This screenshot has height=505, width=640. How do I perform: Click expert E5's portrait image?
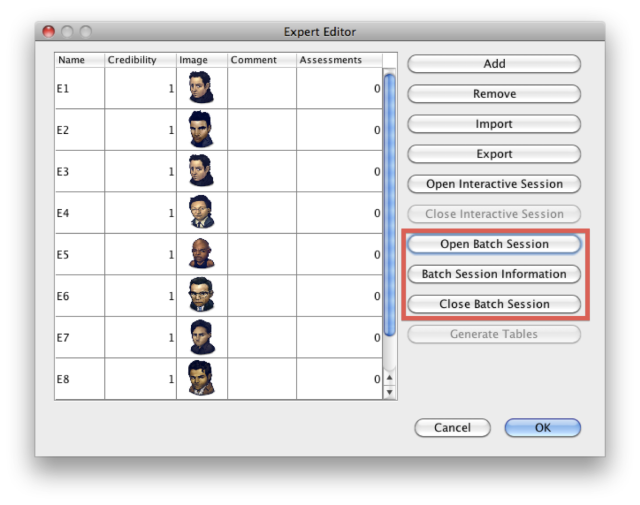(x=201, y=254)
